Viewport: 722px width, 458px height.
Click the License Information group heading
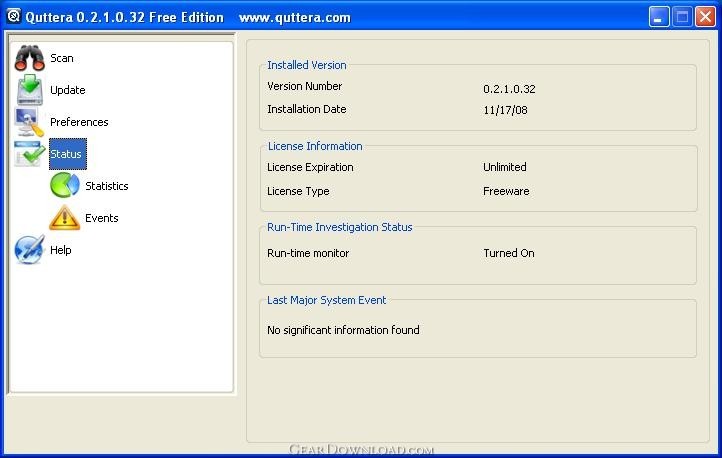315,146
